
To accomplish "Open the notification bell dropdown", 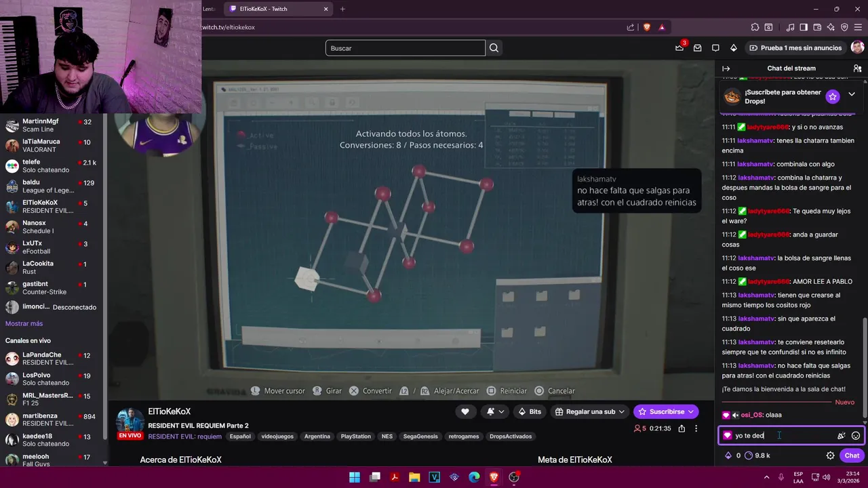I will [494, 411].
